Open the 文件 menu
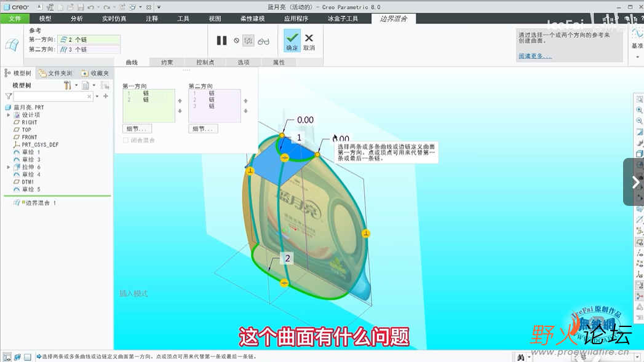 pos(15,18)
